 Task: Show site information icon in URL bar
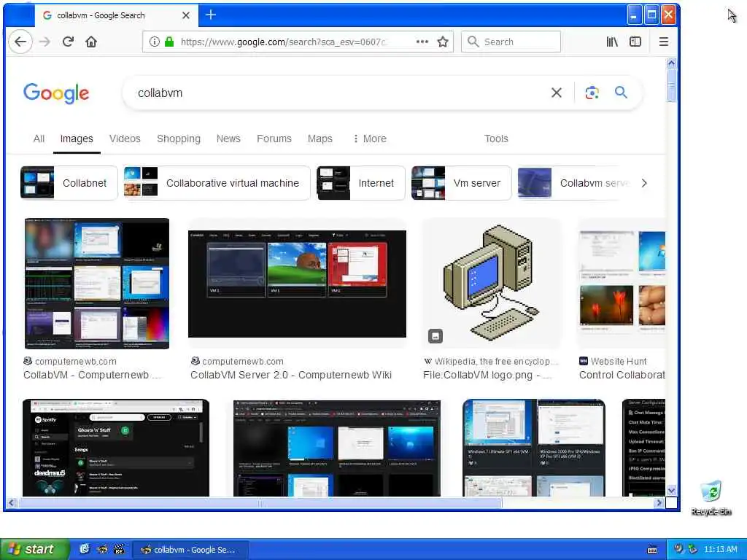pos(155,42)
